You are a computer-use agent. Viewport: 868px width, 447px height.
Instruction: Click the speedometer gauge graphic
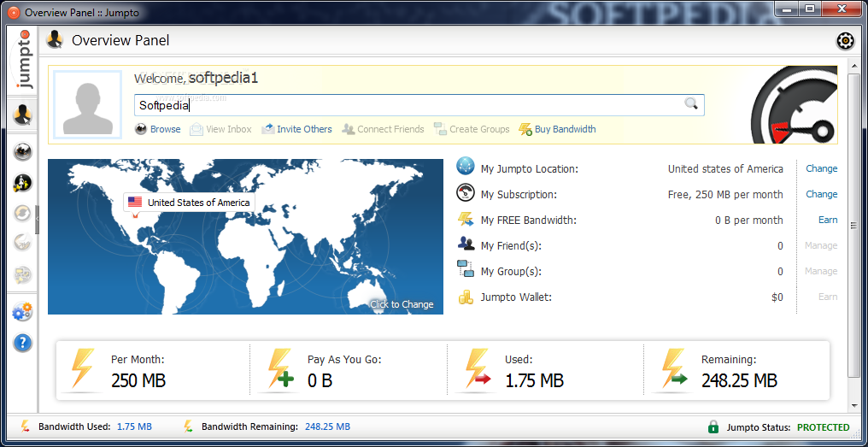tap(795, 104)
